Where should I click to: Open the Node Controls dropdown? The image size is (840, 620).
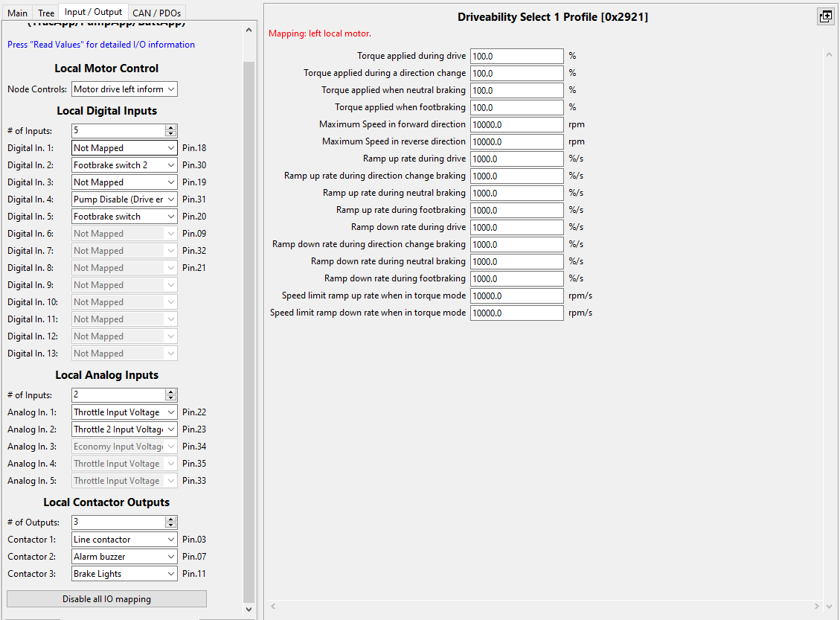(x=124, y=89)
